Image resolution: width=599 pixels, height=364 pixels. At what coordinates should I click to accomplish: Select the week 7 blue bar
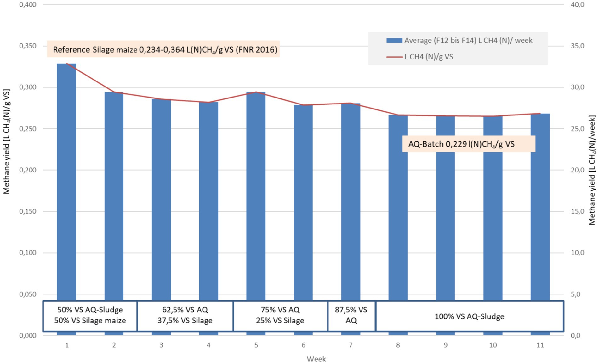(x=351, y=219)
